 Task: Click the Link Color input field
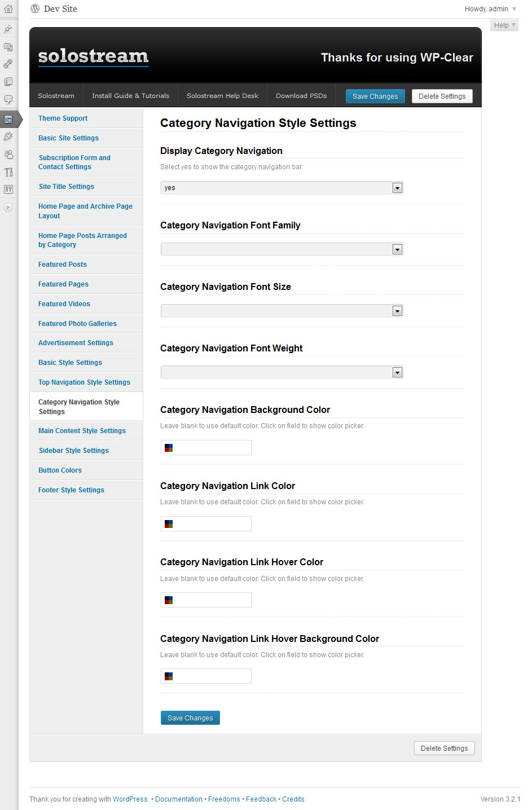coord(206,524)
